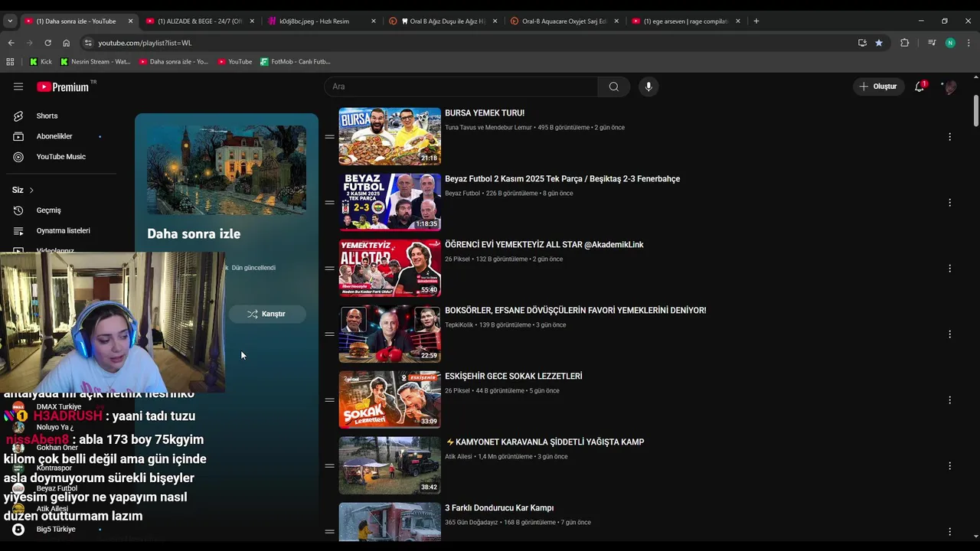Viewport: 980px width, 551px height.
Task: Open Chrome profile N avatar
Action: tap(950, 43)
